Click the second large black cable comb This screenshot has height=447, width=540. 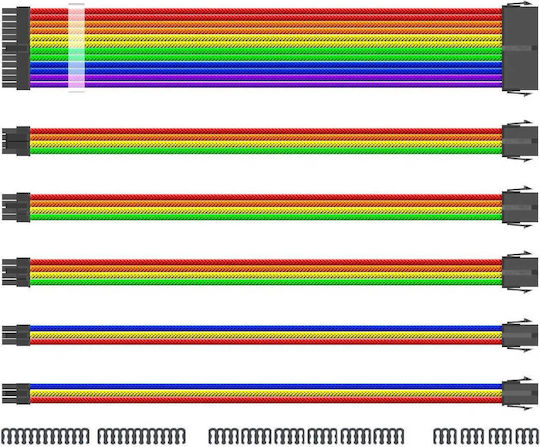click(x=142, y=436)
